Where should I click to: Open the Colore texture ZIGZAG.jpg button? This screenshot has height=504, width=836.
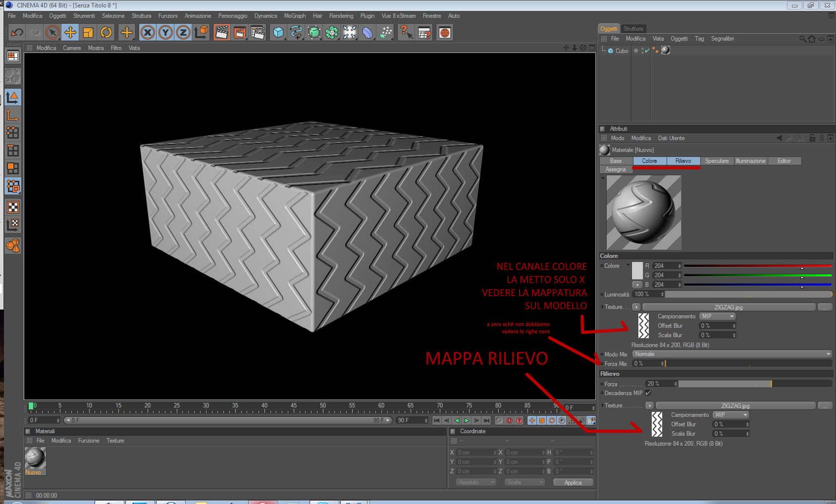729,307
